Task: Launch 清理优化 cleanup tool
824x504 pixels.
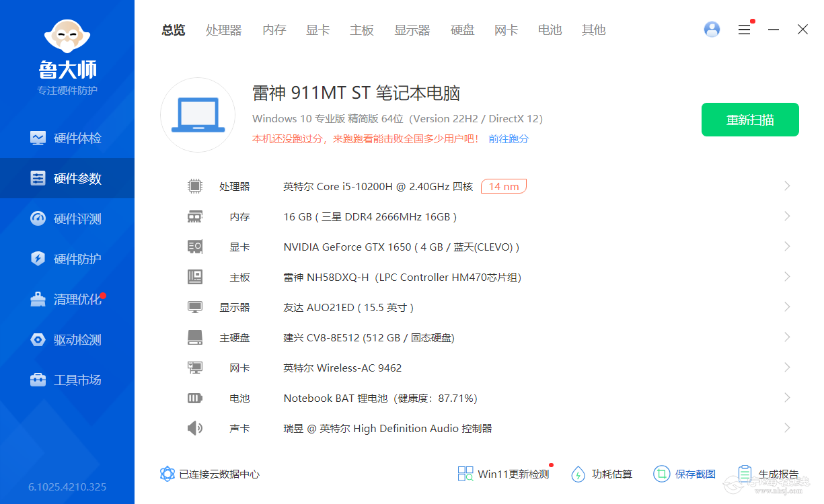Action: click(x=67, y=299)
